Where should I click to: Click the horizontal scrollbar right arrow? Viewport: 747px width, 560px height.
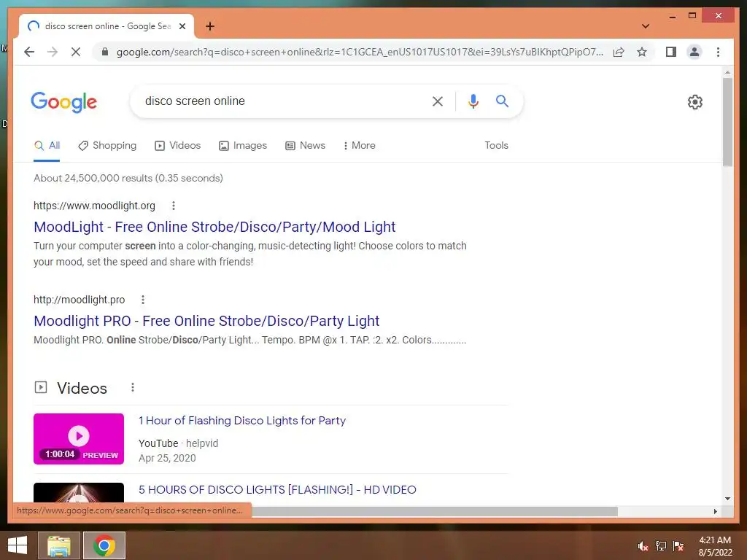point(715,511)
